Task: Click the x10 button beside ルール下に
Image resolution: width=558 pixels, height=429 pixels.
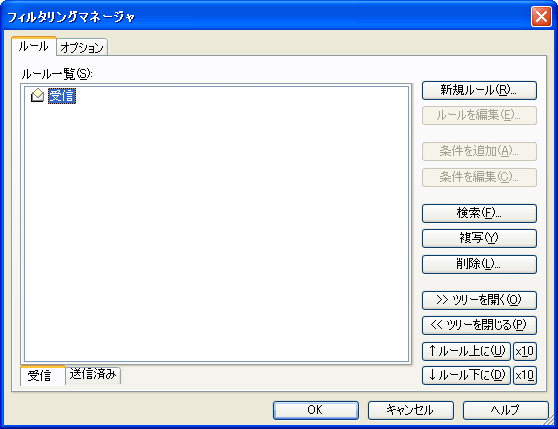Action: pyautogui.click(x=525, y=375)
